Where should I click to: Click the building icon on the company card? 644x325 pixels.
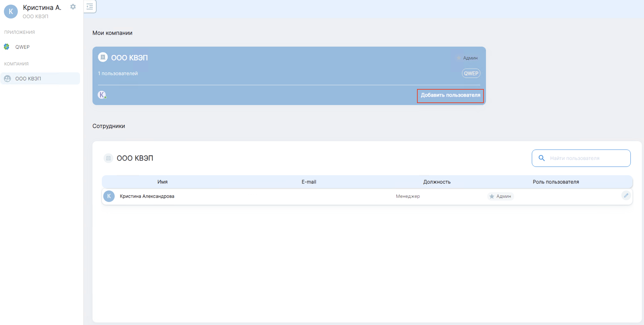(103, 57)
